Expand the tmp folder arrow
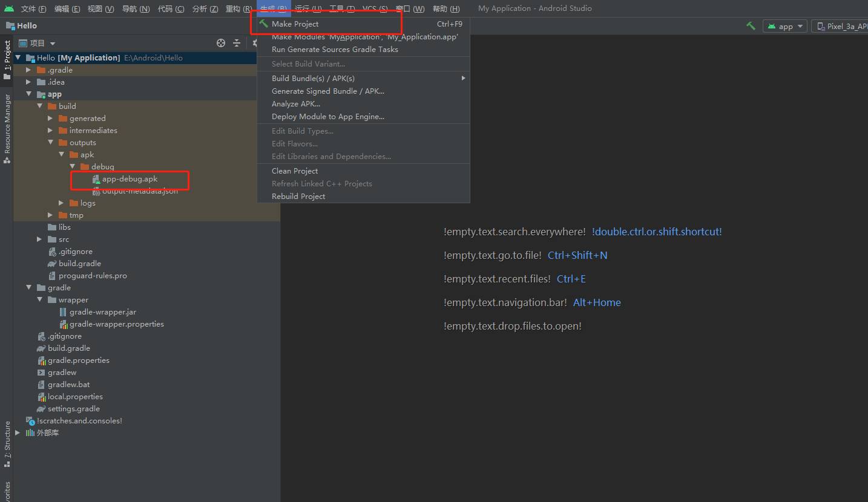868x502 pixels. (x=50, y=215)
